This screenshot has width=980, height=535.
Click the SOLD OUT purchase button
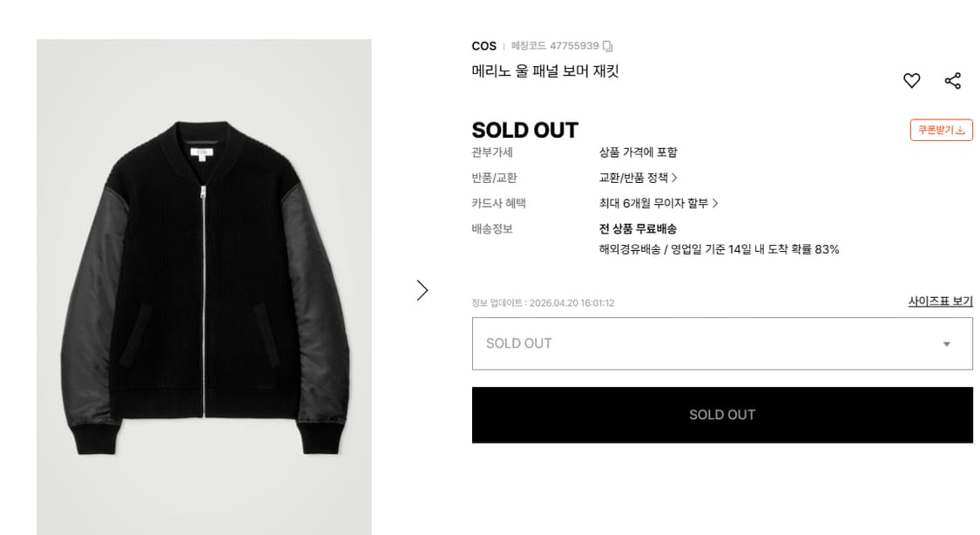pos(721,415)
